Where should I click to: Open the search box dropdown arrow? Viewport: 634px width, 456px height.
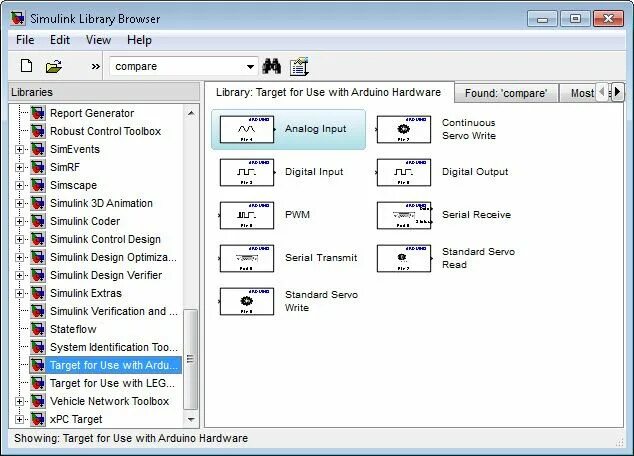click(x=250, y=67)
